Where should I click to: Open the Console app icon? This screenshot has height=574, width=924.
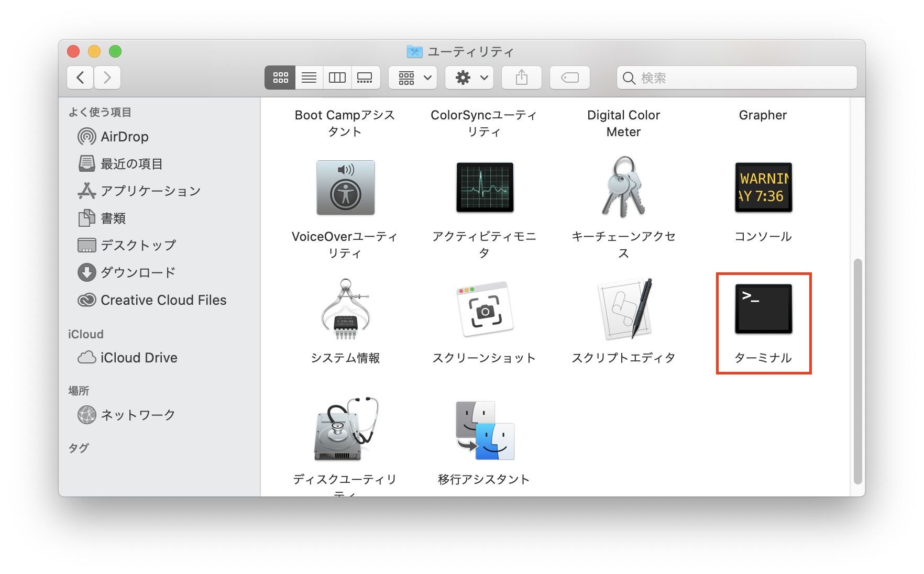tap(763, 187)
